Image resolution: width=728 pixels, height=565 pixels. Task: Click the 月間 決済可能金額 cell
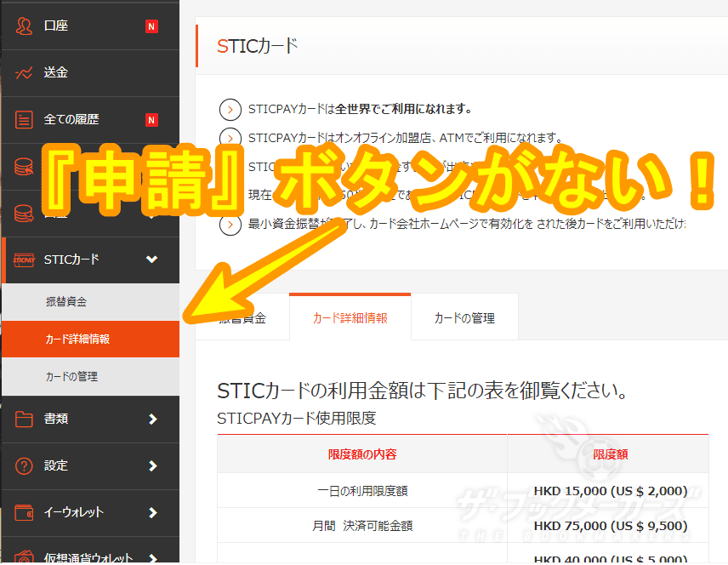click(x=362, y=526)
